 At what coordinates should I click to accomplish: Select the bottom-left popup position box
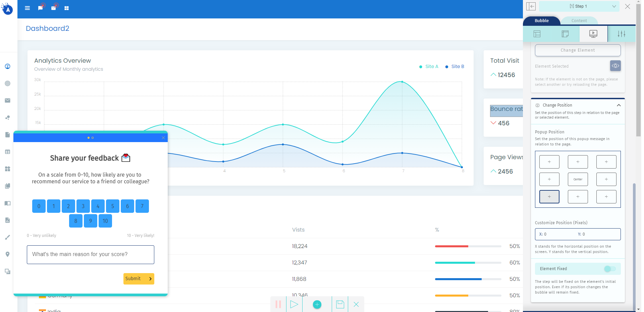[x=549, y=197]
